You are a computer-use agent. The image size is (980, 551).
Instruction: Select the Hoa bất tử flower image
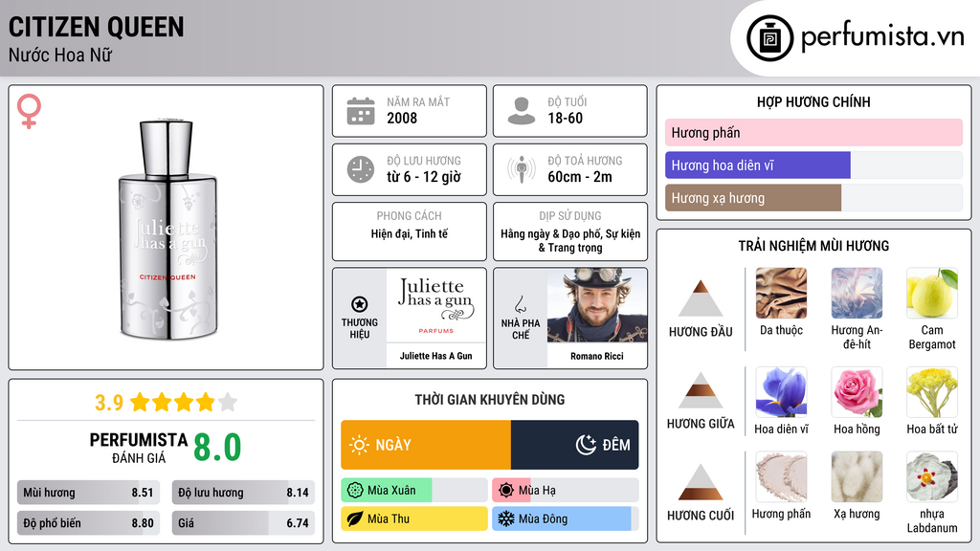[932, 391]
